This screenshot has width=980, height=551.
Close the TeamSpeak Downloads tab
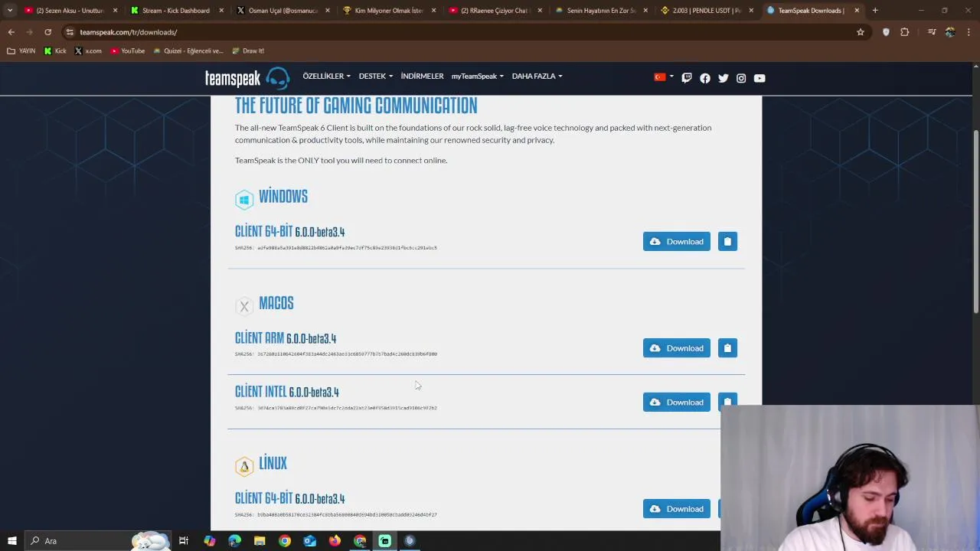point(857,11)
